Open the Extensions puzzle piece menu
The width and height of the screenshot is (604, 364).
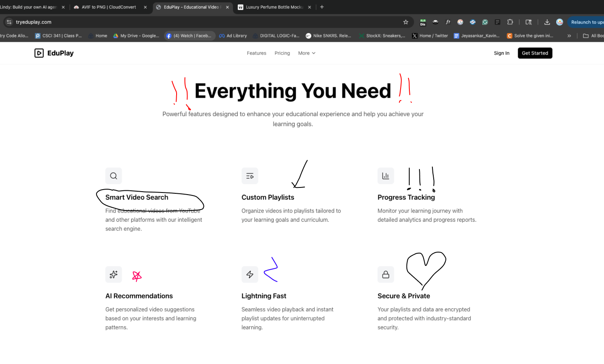tap(510, 22)
